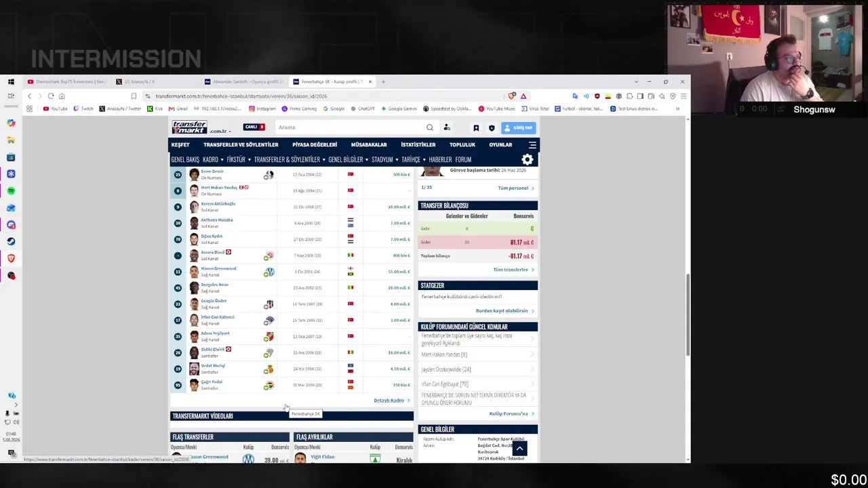This screenshot has height=488, width=868.
Task: Open TRANSFERLER VE SÖYLENTİLER main menu
Action: [241, 145]
